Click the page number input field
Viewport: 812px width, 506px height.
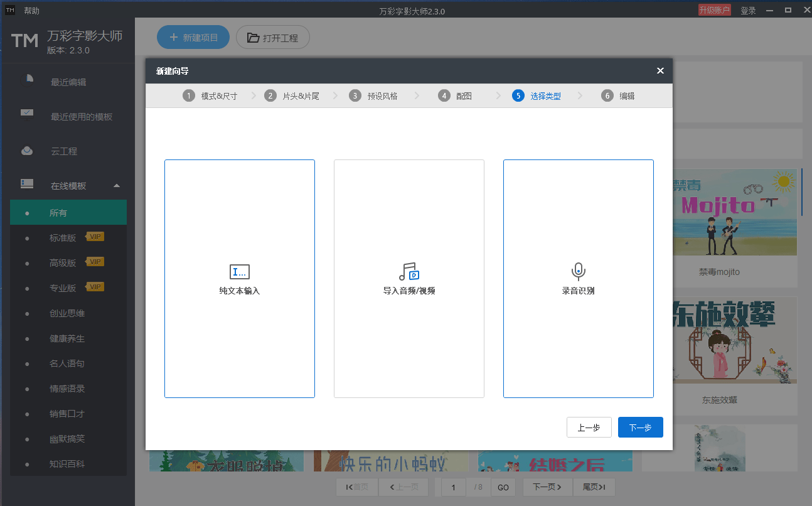pos(454,487)
